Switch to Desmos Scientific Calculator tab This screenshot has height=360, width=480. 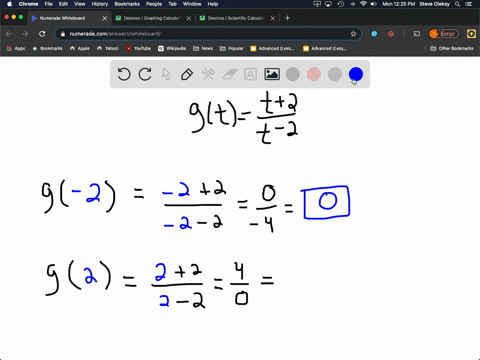[x=236, y=18]
